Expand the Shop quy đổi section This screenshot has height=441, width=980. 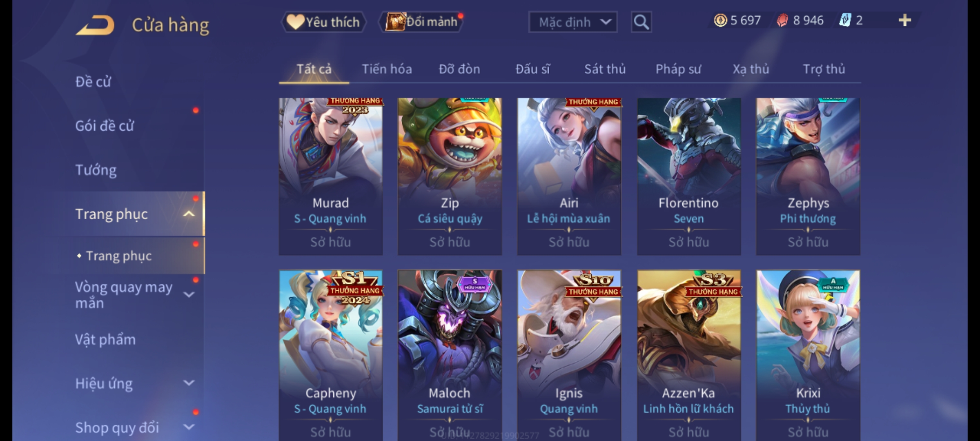189,427
